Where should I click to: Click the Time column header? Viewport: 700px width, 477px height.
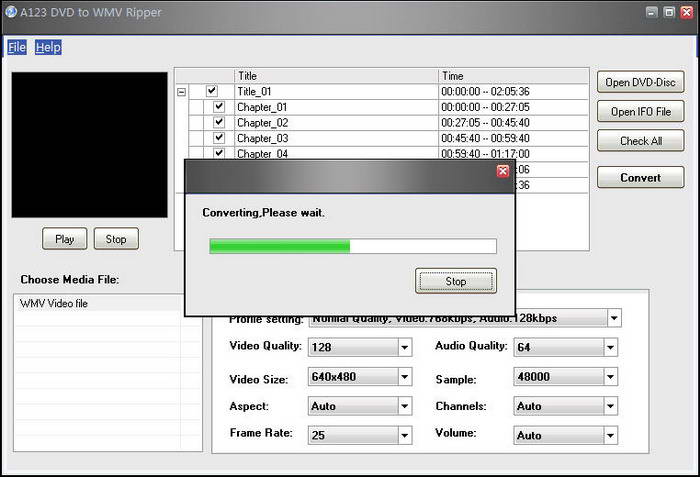(x=513, y=76)
